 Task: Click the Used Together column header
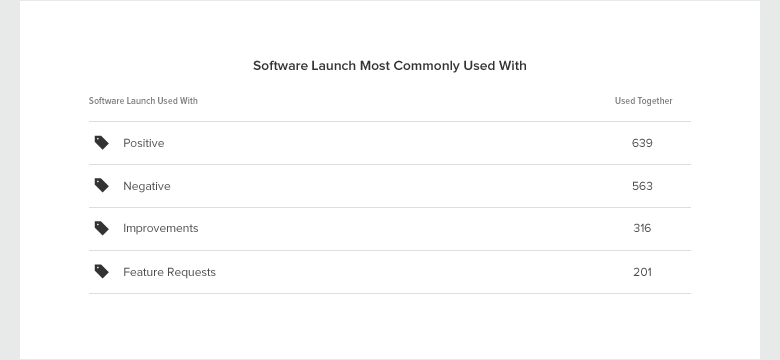(x=644, y=101)
